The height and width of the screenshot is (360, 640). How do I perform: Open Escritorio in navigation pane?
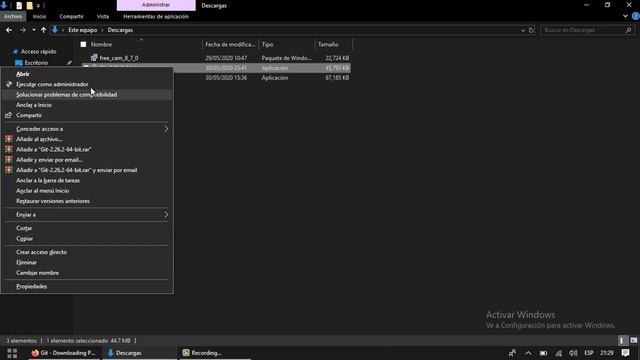coord(36,62)
